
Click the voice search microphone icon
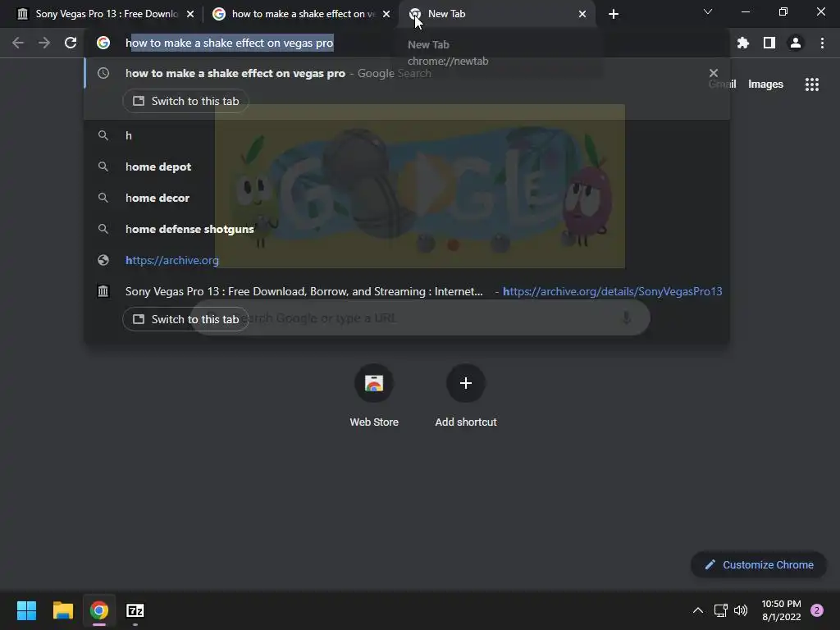click(x=626, y=317)
